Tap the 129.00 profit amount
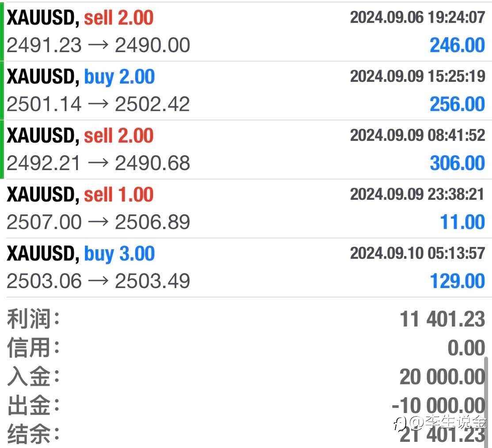 (457, 281)
